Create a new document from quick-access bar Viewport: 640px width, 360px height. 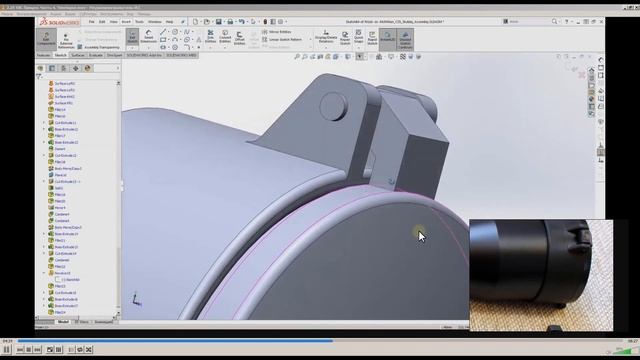(x=196, y=22)
